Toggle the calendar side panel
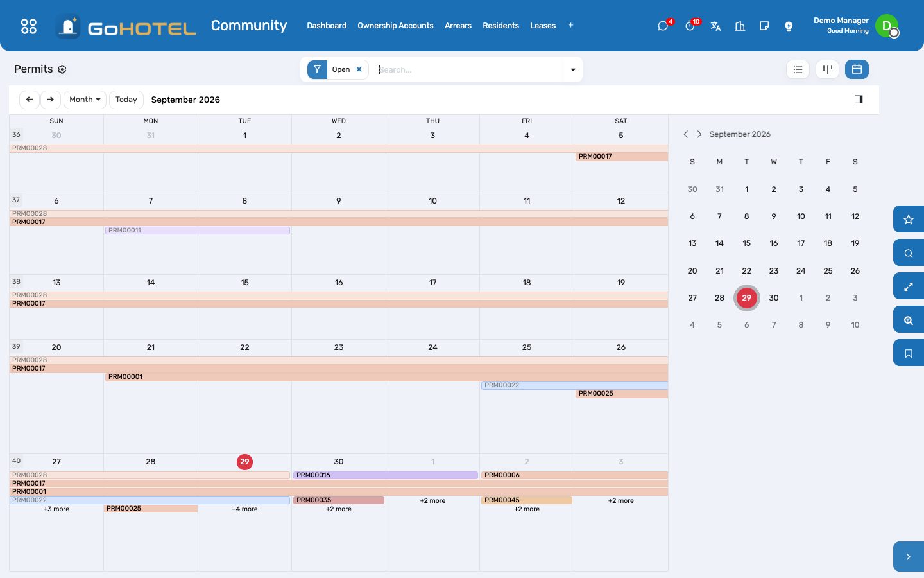 (859, 99)
